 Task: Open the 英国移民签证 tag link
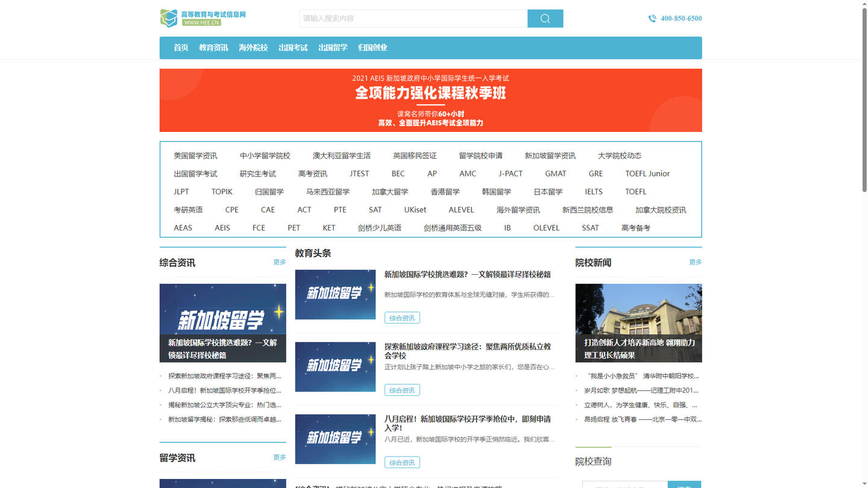[415, 155]
